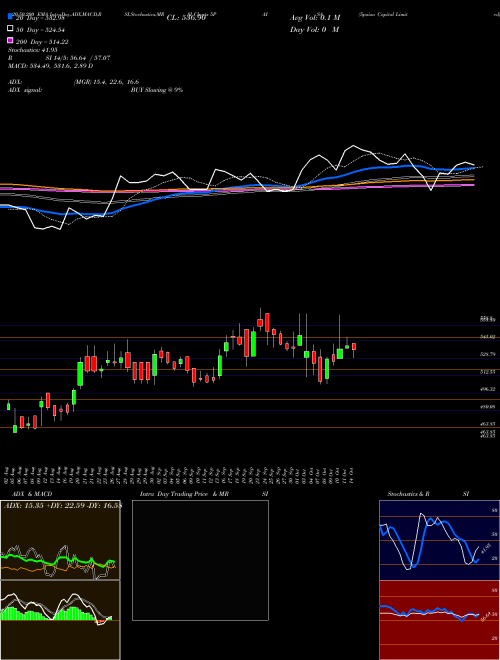Click the white 50 Day legend swatch
The width and height of the screenshot is (500, 660).
(x=10, y=29)
